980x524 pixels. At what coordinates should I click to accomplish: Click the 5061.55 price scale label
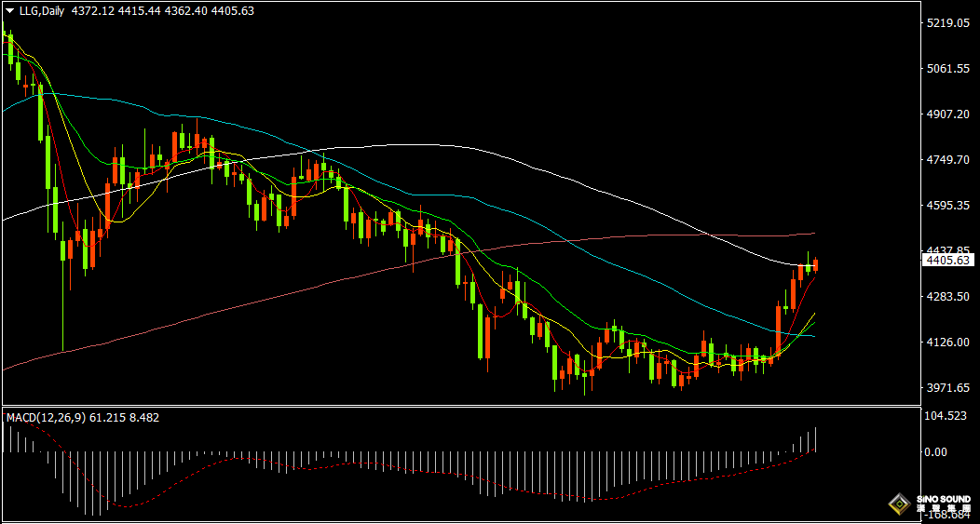(949, 68)
